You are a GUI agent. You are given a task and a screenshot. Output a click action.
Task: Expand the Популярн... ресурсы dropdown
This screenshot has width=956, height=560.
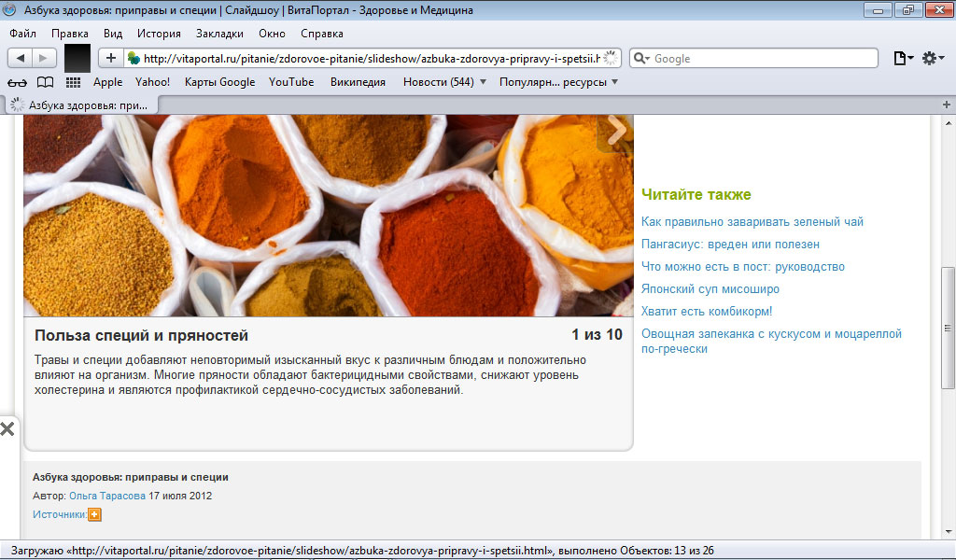pos(558,82)
